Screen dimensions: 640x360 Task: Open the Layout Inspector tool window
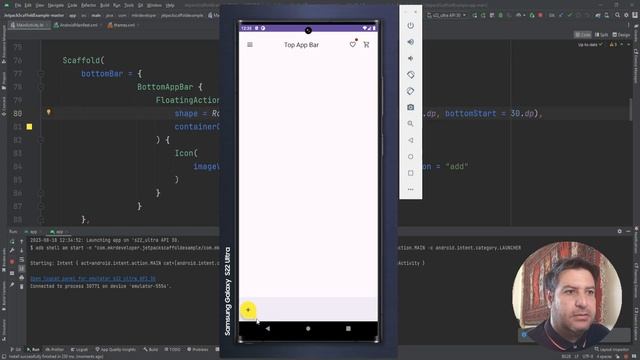click(x=612, y=349)
